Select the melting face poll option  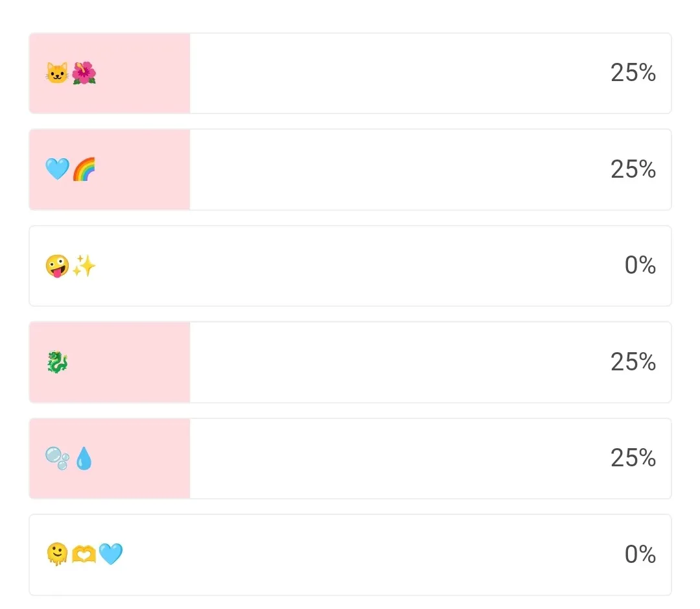click(350, 555)
